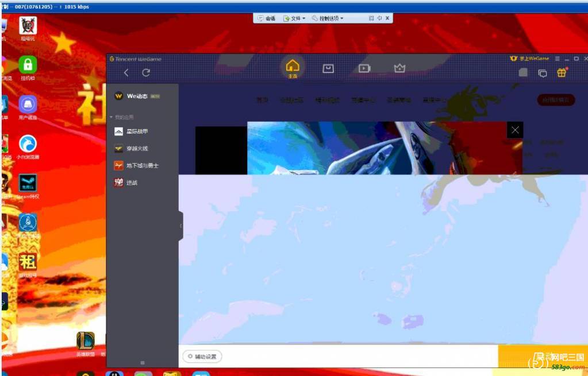Close the banner ad with X

pos(514,130)
